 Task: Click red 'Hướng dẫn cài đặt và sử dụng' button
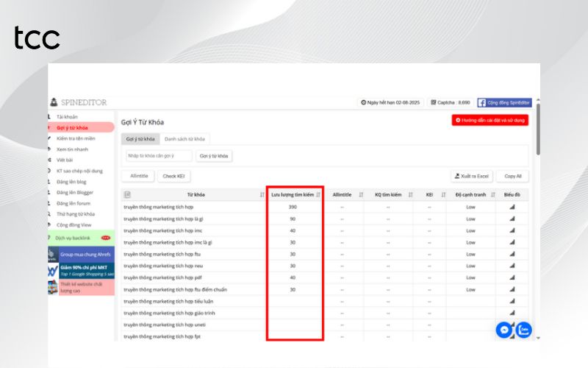pyautogui.click(x=490, y=120)
